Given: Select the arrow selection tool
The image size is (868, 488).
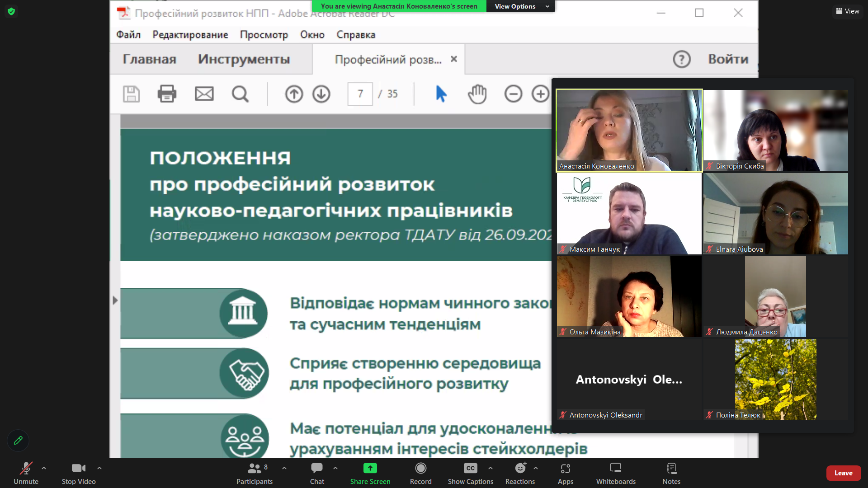Looking at the screenshot, I should (441, 94).
